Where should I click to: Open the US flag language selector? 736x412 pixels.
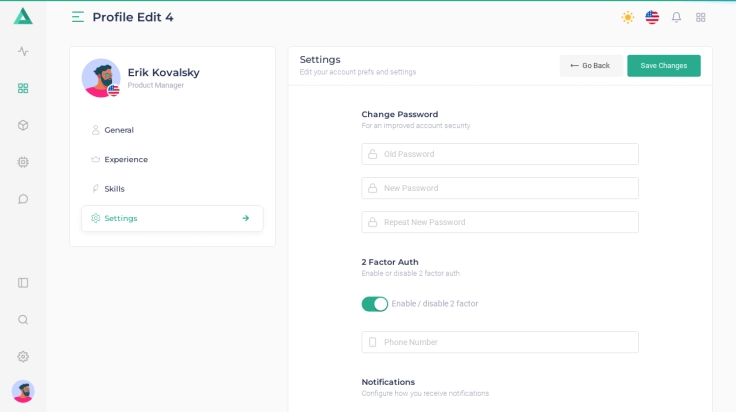click(x=652, y=17)
